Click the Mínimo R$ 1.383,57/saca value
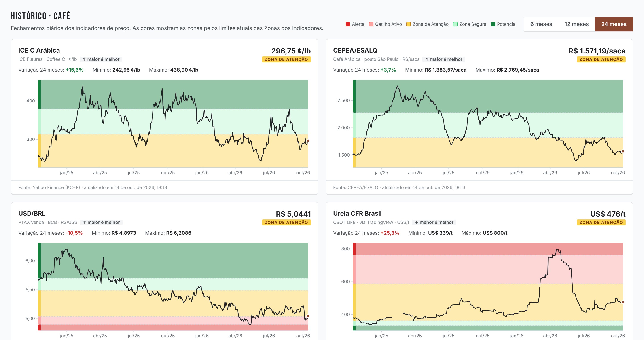The image size is (644, 340). pos(445,70)
